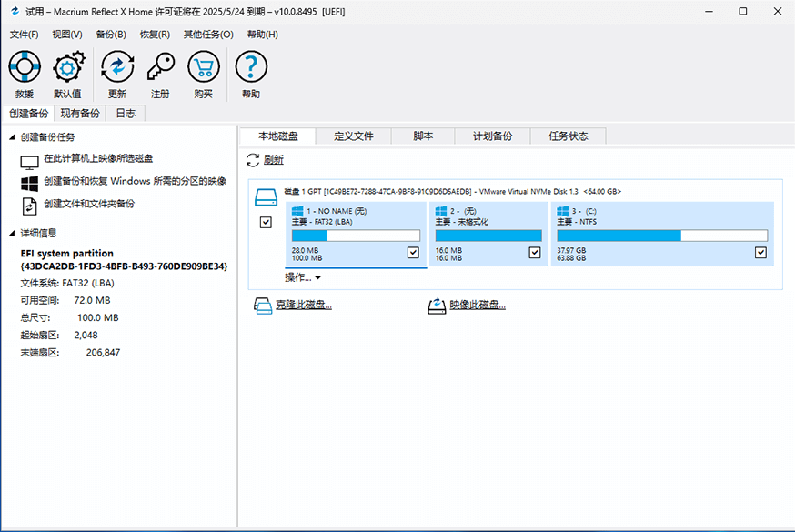Click the 映像此磁盘 image disk icon
The width and height of the screenshot is (795, 532).
437,306
